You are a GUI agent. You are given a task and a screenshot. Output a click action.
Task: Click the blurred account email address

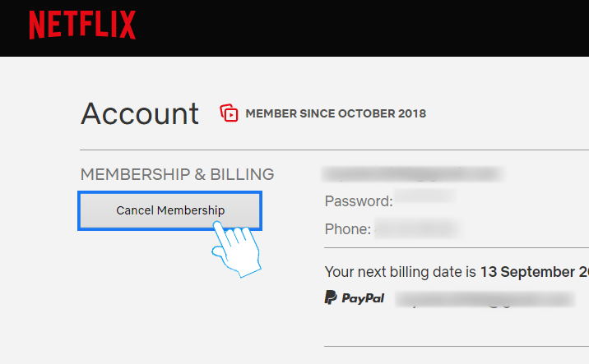click(413, 174)
